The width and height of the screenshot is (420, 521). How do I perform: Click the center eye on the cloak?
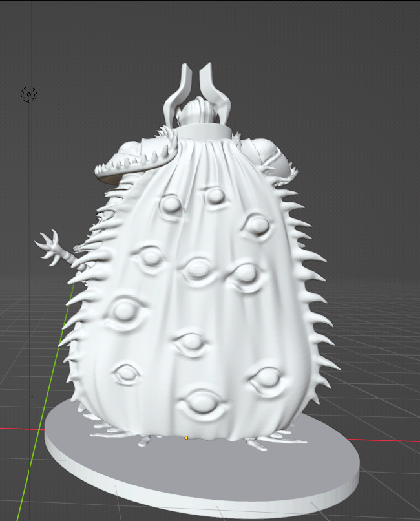pyautogui.click(x=196, y=269)
